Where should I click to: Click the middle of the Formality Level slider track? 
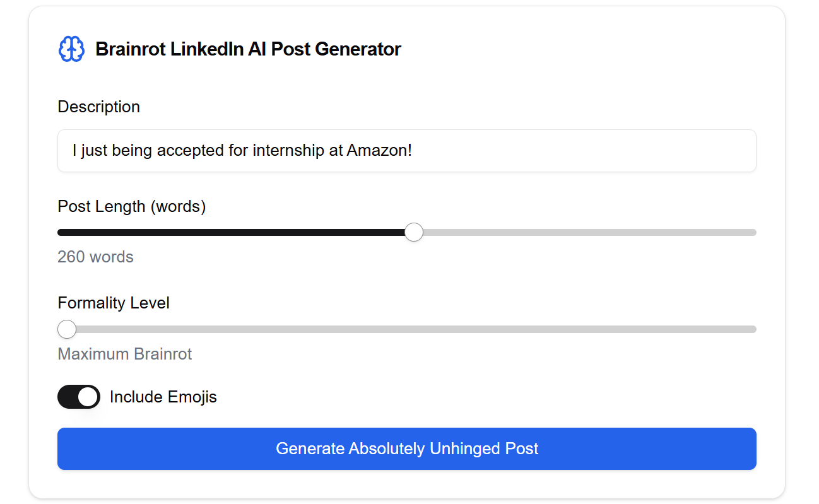tap(407, 329)
